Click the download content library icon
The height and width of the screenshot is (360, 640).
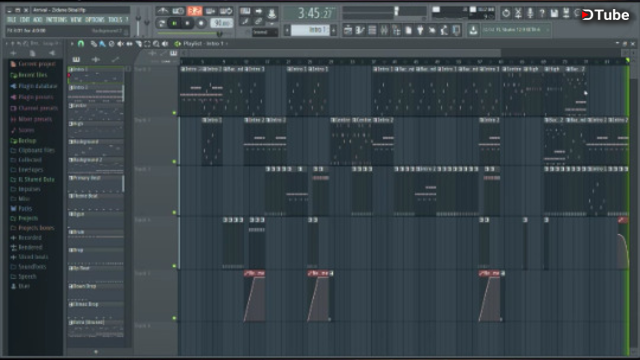(x=473, y=30)
